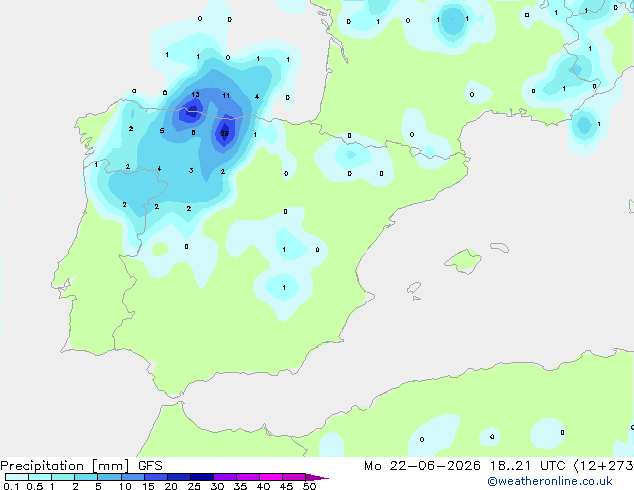
Task: Click the '25' legend label
Action: pos(194,486)
